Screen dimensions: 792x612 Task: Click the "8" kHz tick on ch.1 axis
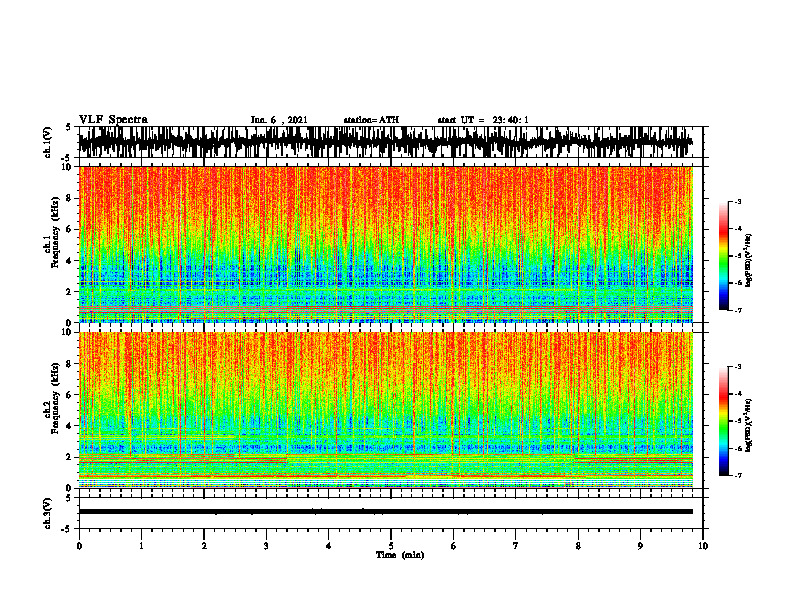click(x=69, y=198)
